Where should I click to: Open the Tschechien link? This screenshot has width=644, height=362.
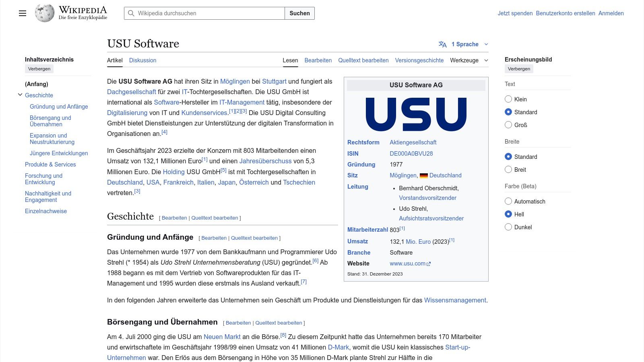coord(299,182)
